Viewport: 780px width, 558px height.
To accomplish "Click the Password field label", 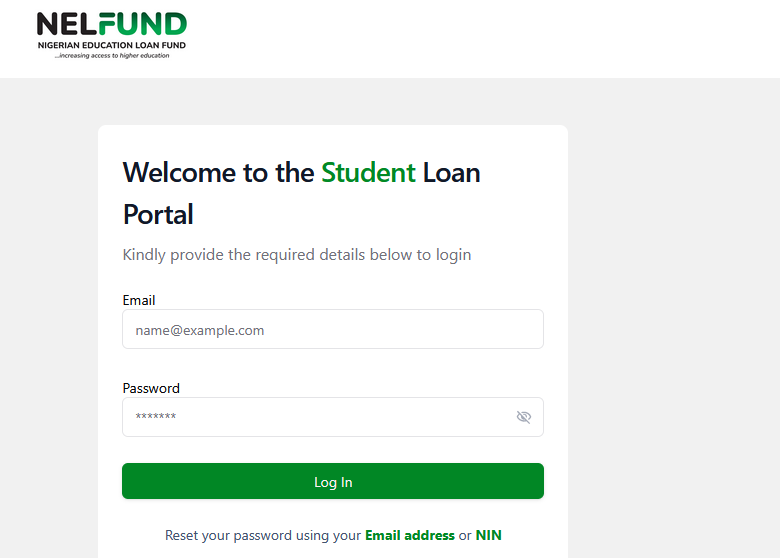I will coord(151,388).
